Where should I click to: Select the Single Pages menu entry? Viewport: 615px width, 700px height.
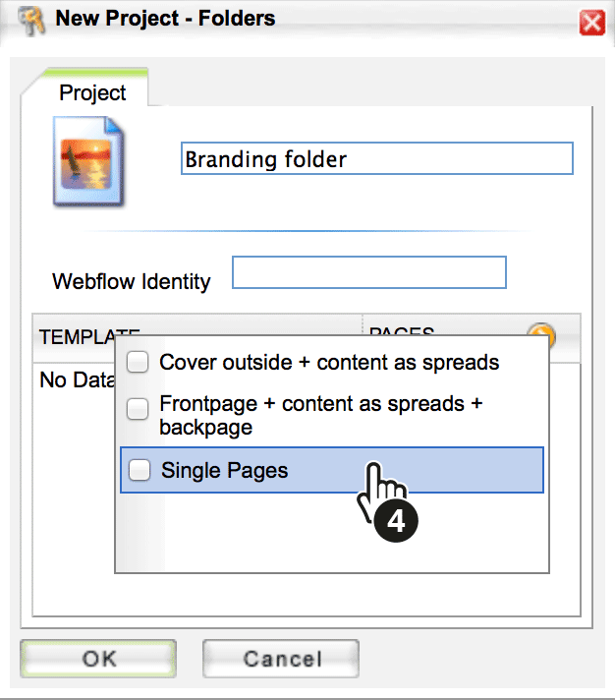click(332, 470)
